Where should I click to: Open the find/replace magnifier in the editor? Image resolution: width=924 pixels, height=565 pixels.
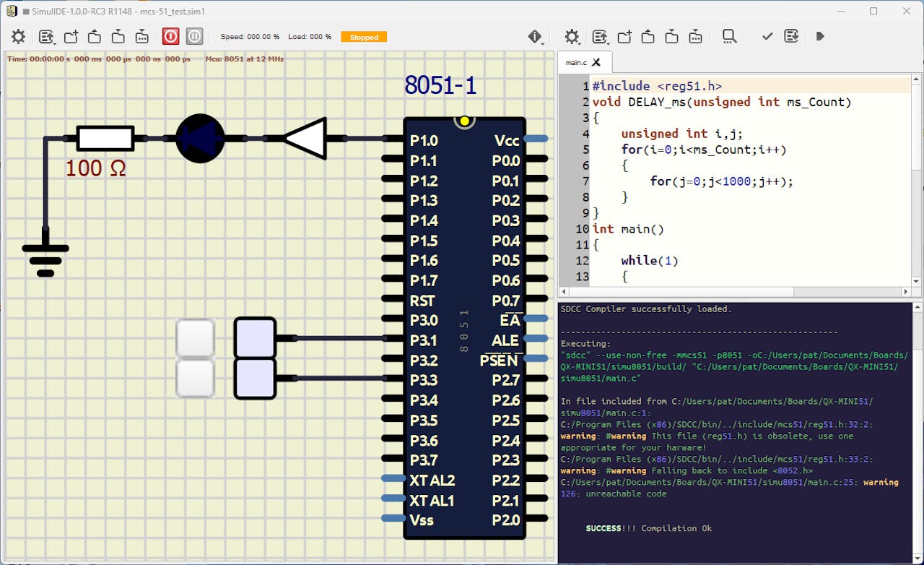pyautogui.click(x=729, y=37)
